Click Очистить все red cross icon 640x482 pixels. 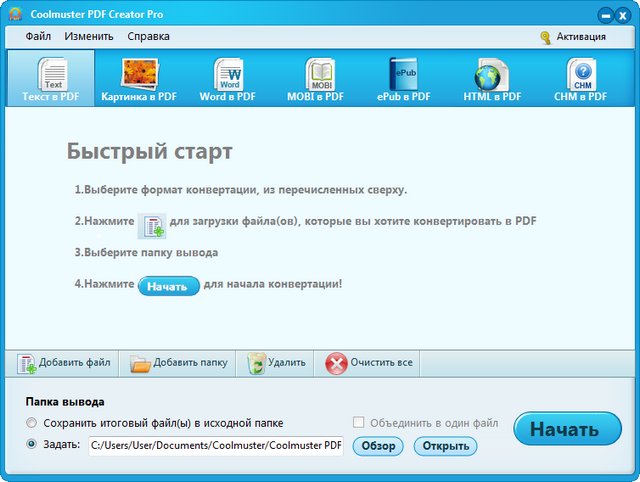(x=337, y=363)
